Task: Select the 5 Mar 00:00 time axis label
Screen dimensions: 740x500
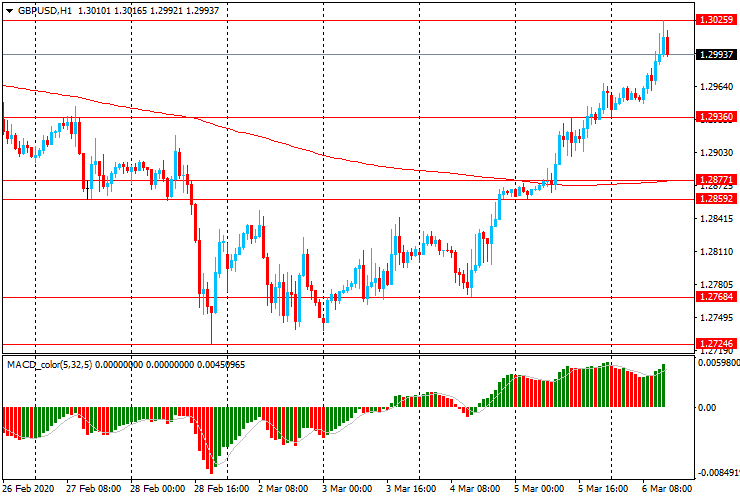Action: (x=540, y=490)
